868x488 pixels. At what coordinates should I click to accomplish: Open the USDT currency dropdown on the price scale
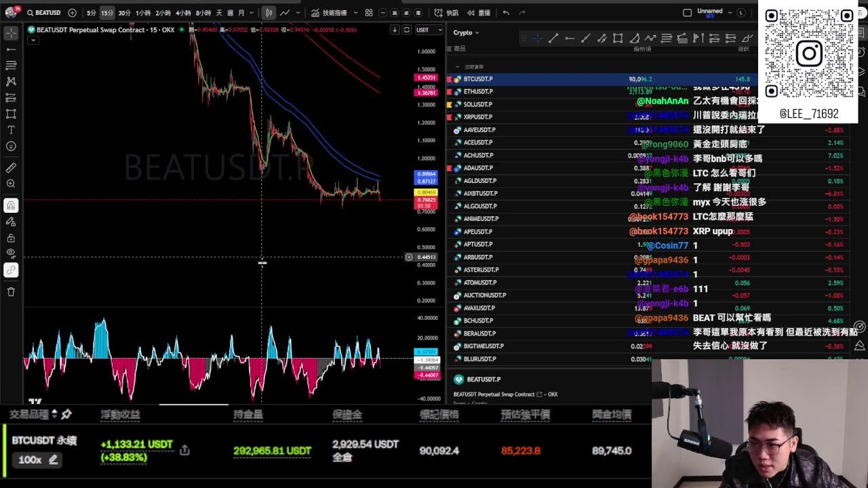[x=429, y=30]
